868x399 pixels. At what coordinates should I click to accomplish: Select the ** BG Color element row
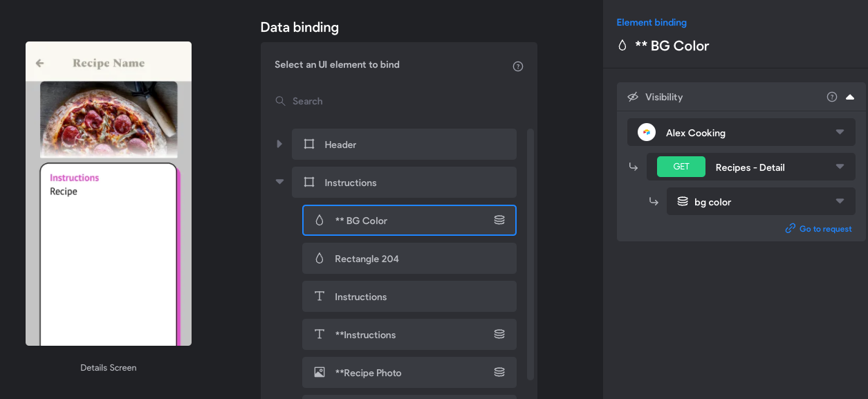[409, 221]
